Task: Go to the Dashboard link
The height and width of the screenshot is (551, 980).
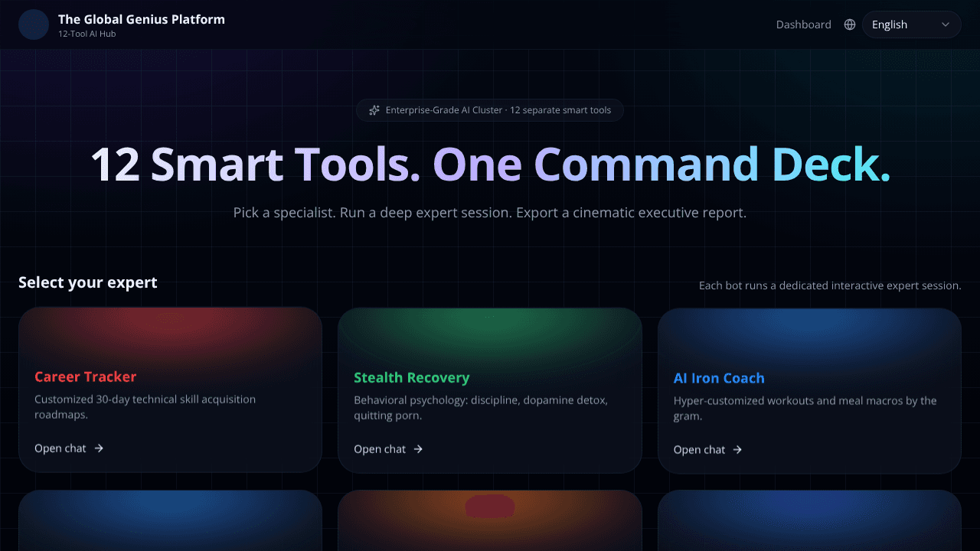Action: (x=804, y=24)
